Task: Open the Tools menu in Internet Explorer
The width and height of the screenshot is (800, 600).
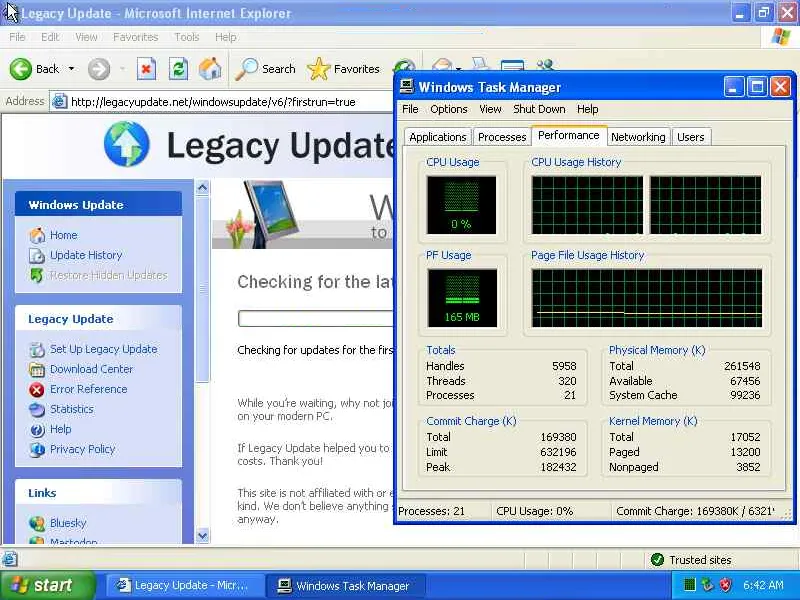Action: 187,37
